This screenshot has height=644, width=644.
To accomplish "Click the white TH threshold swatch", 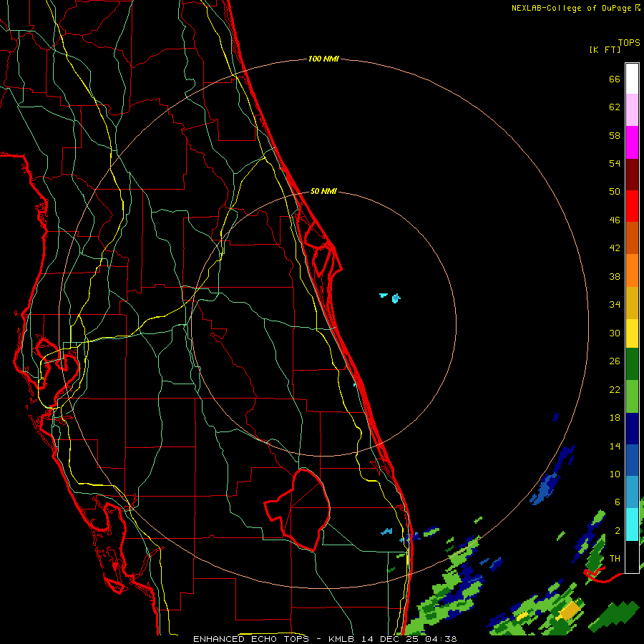I will click(x=632, y=557).
